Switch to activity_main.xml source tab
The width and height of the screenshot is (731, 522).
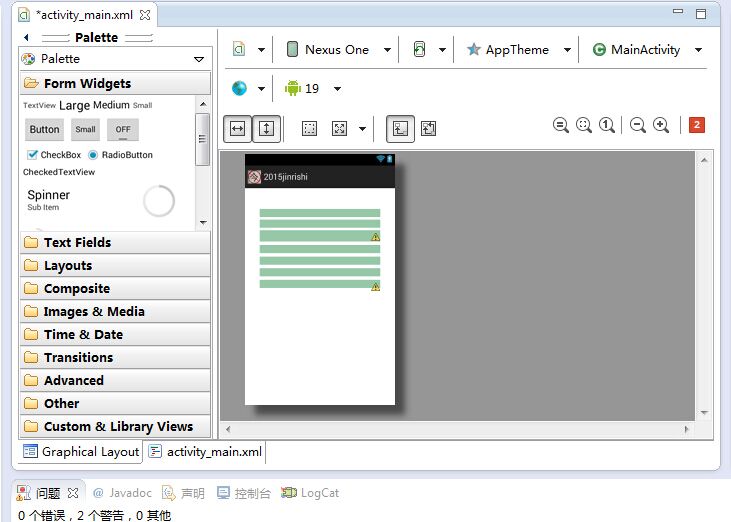pos(205,452)
